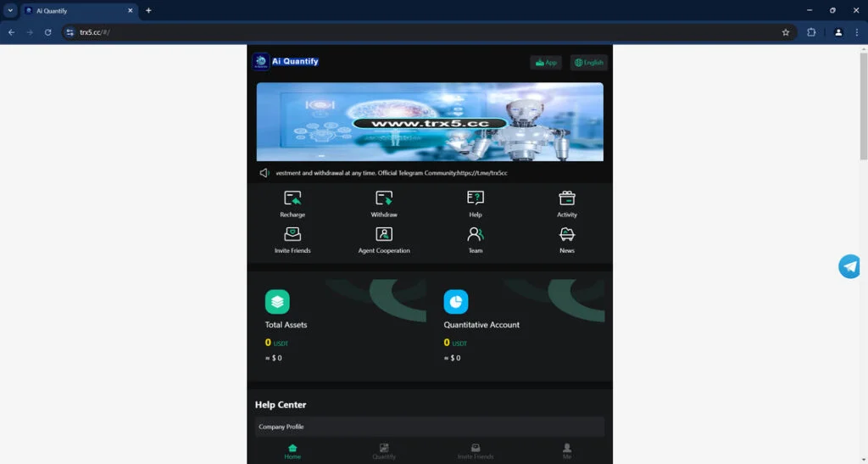Click the www.trx5.cc robot banner
Image resolution: width=868 pixels, height=464 pixels.
coord(430,122)
